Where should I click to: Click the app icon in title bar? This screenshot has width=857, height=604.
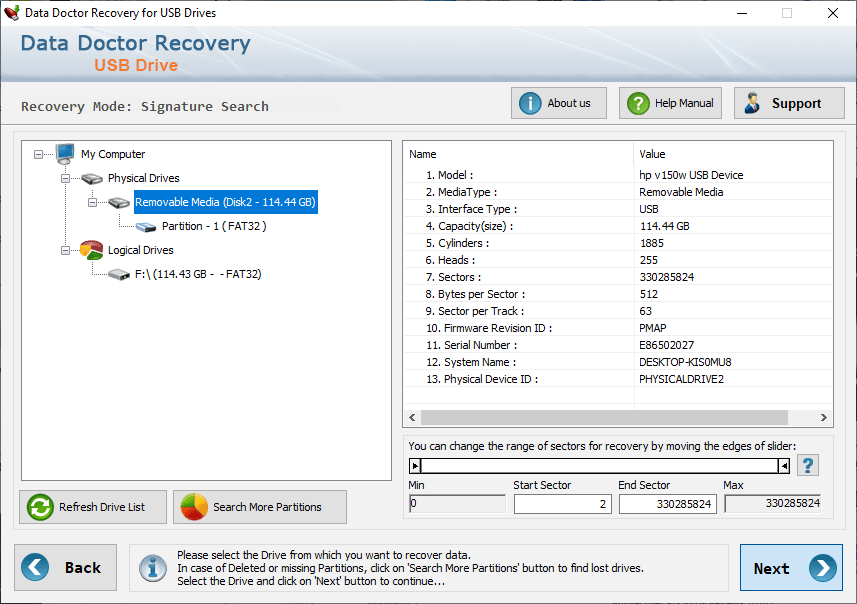11,13
